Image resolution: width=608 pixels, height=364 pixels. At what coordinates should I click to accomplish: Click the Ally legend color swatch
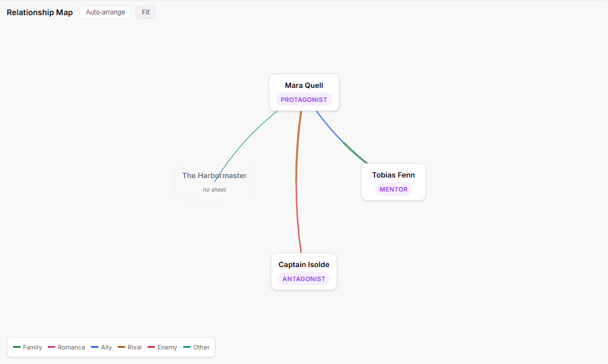coord(95,347)
